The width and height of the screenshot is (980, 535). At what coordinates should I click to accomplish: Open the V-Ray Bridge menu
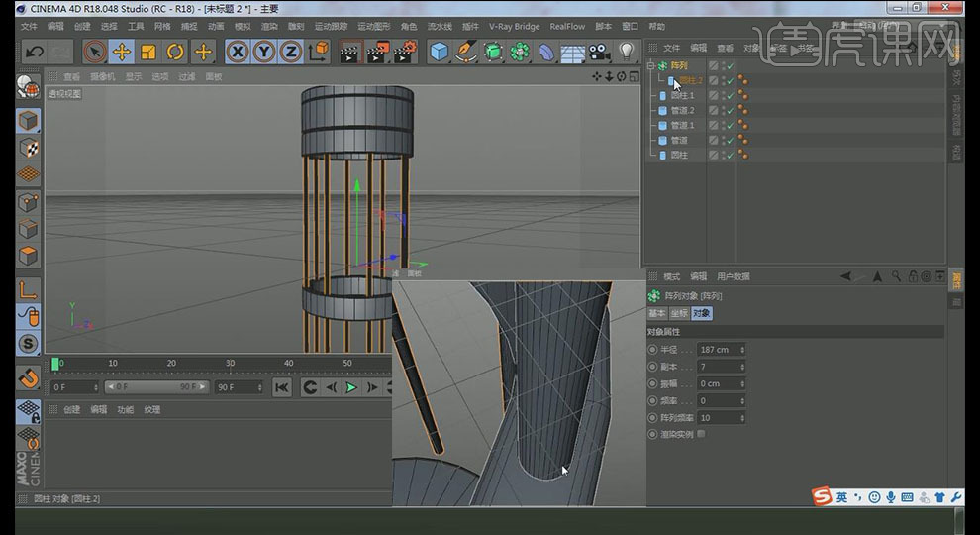pyautogui.click(x=514, y=27)
